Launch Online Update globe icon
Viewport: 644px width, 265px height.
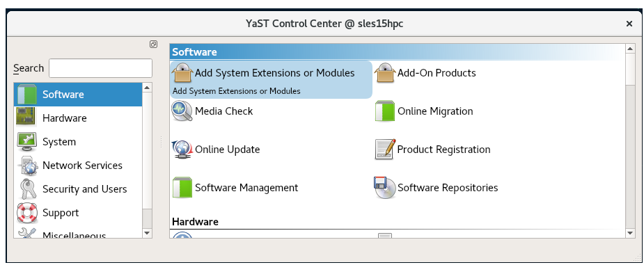(x=182, y=150)
